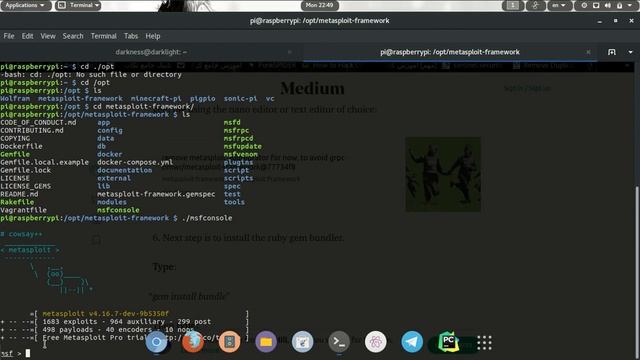
Task: Click the 'minecraft-pi' directory name
Action: [156, 99]
